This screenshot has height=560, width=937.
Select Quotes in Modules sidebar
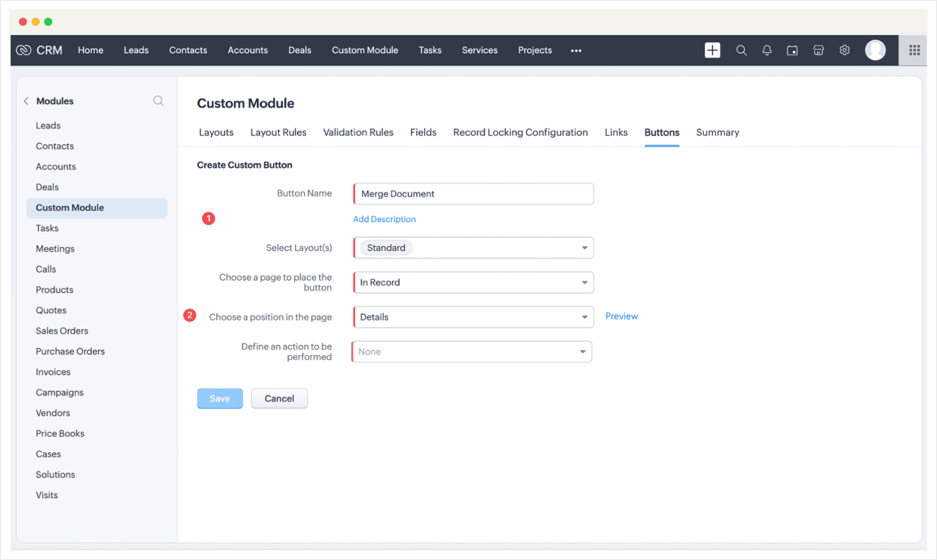(x=51, y=310)
